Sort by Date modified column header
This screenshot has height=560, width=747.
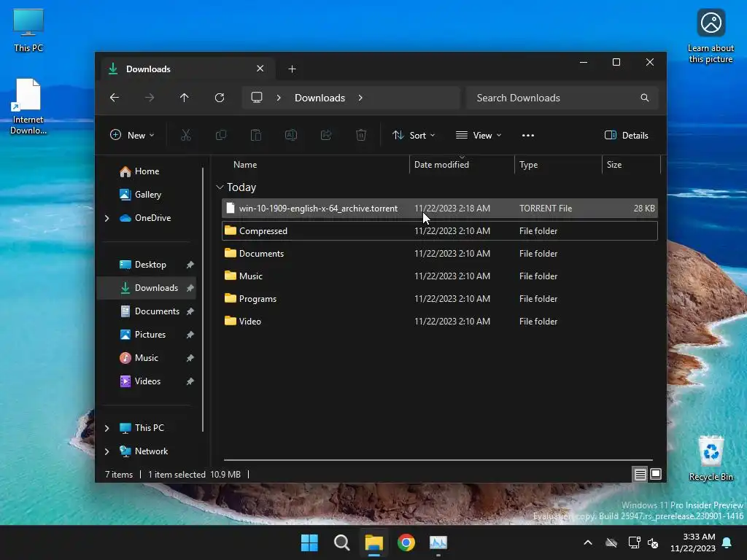coord(462,165)
